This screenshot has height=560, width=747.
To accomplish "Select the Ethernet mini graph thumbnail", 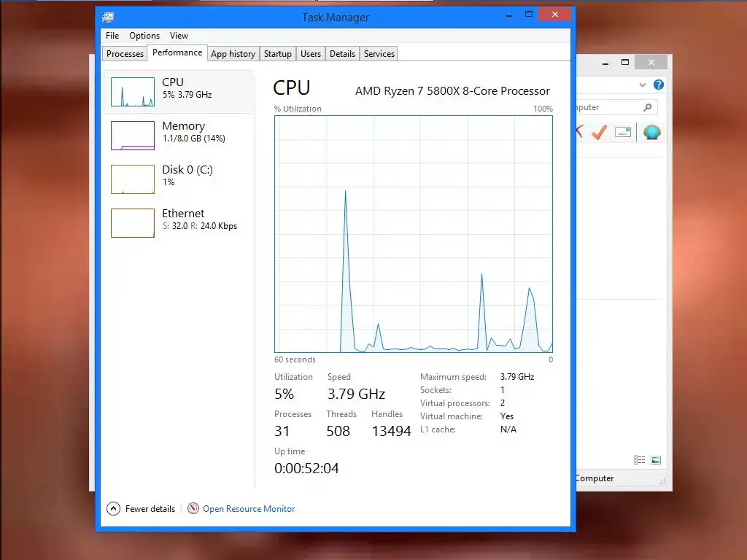I will (133, 223).
